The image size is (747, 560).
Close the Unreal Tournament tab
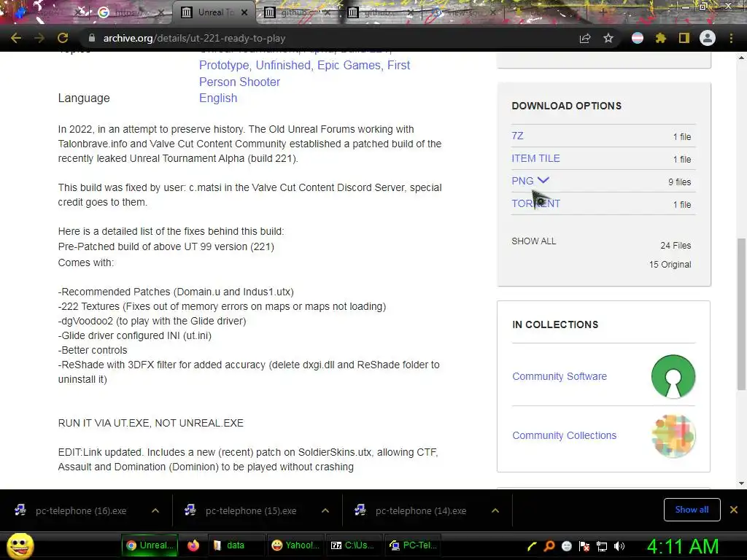244,12
